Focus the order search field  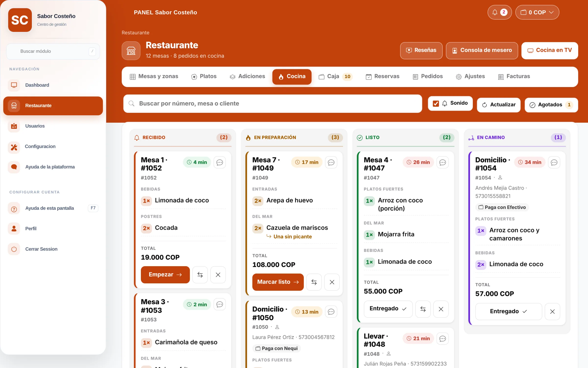(272, 104)
